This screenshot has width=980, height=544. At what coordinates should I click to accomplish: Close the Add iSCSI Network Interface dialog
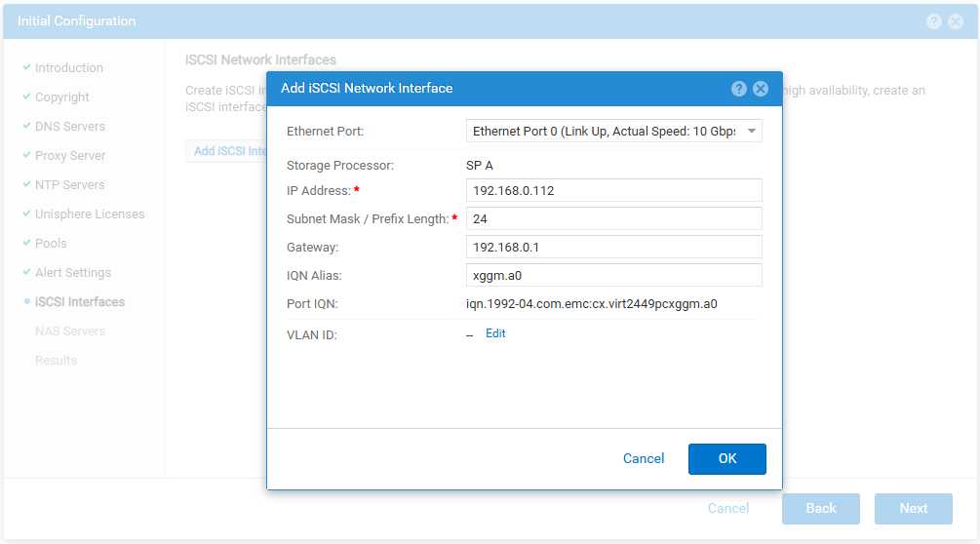coord(761,89)
